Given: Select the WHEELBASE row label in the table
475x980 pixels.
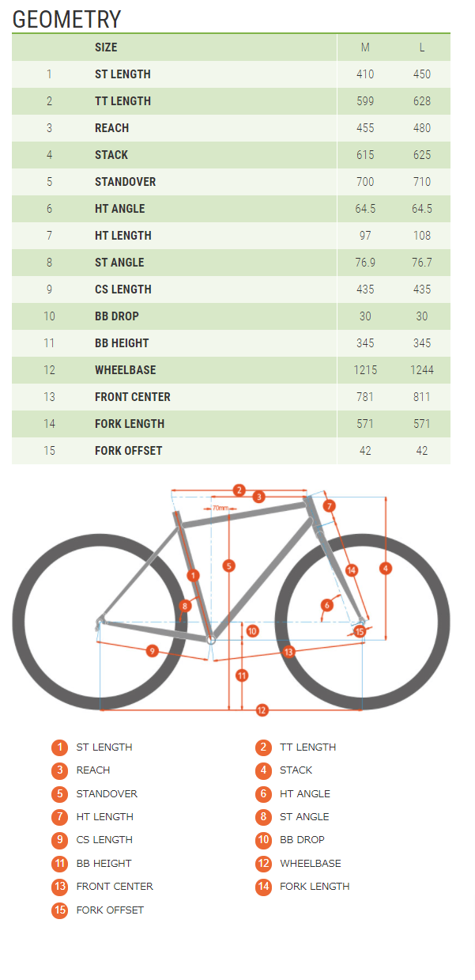Looking at the screenshot, I should coord(125,370).
